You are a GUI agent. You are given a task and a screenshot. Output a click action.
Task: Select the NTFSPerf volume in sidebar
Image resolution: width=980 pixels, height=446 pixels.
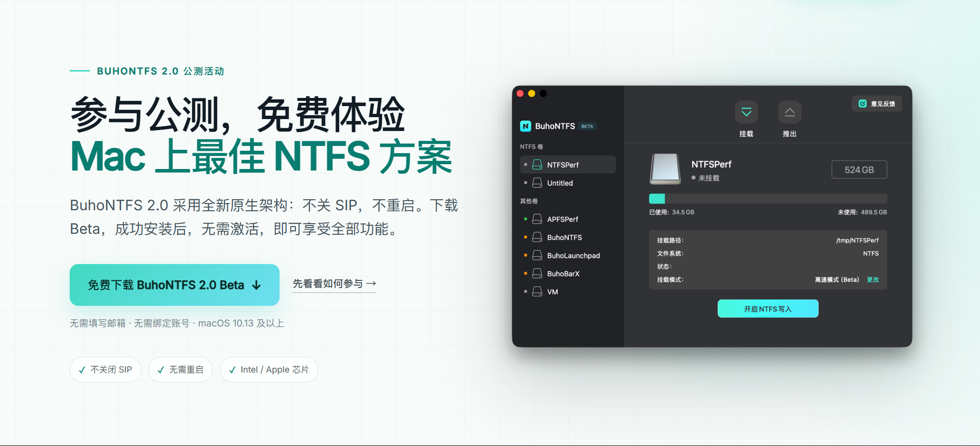(568, 165)
